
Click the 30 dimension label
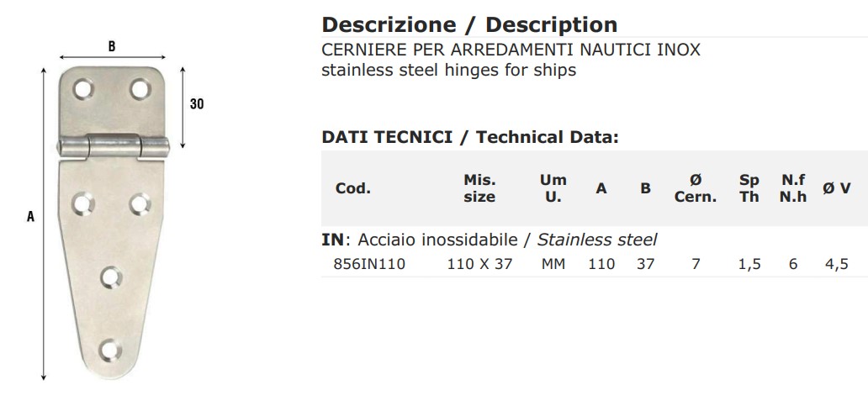point(197,104)
